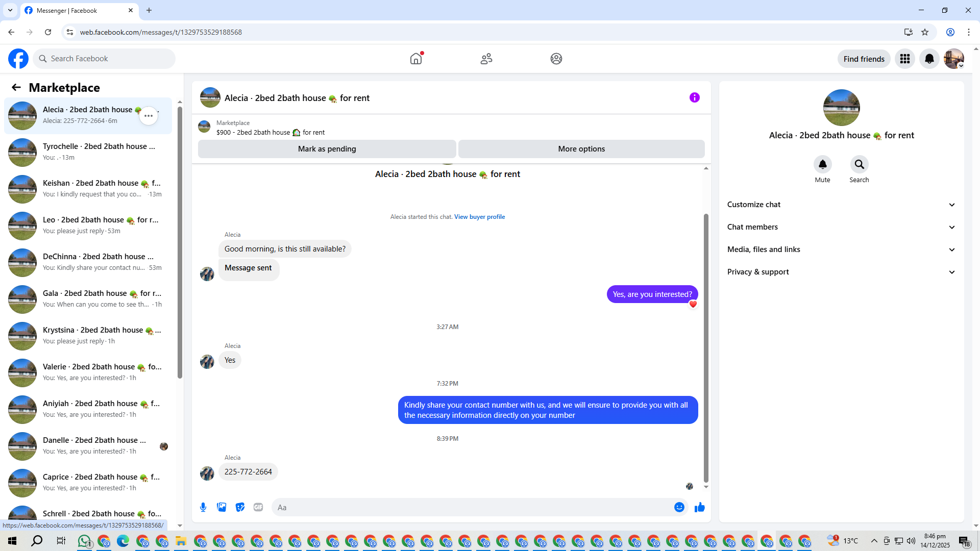
Task: Open the Friends tab in navbar
Action: [x=486, y=59]
